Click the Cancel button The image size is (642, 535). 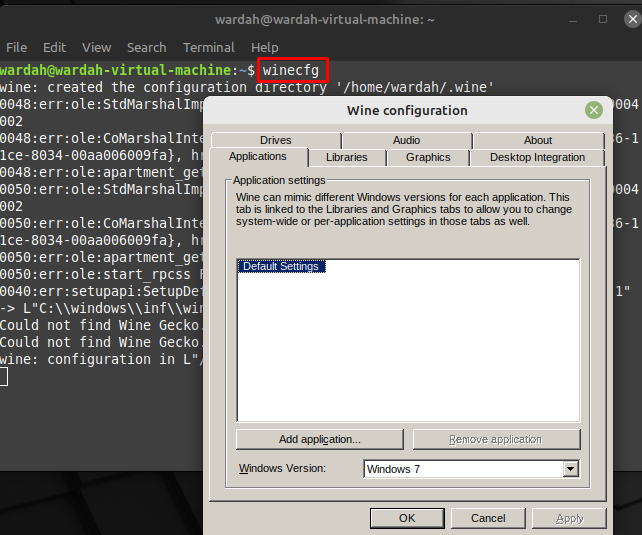coord(488,518)
